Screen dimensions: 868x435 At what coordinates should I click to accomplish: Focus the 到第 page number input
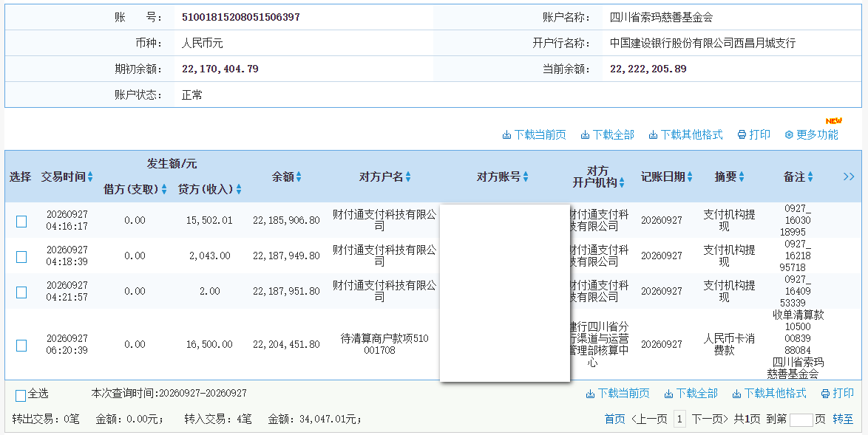[801, 419]
